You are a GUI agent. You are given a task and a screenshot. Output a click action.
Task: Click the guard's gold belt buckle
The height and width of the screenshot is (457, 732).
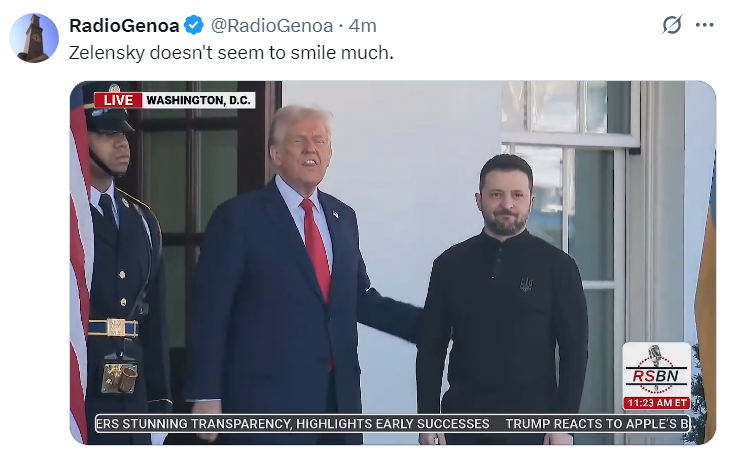pyautogui.click(x=116, y=327)
